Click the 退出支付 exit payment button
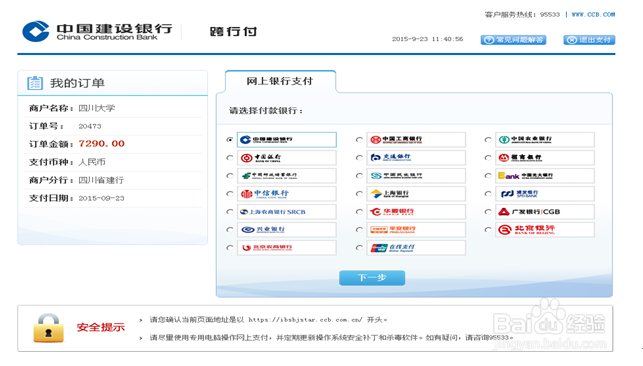 tap(589, 40)
